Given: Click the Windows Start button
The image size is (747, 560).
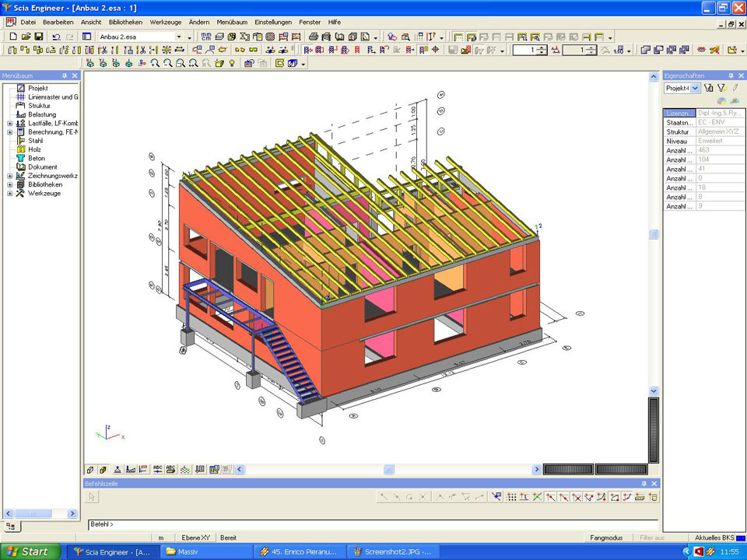Looking at the screenshot, I should tap(30, 551).
